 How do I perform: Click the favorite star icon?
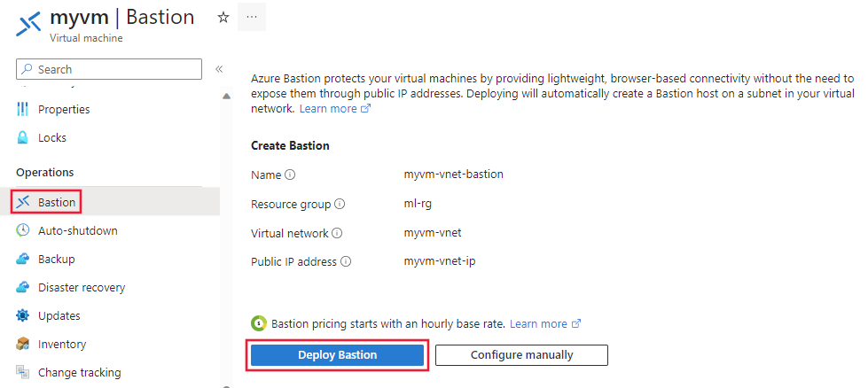click(223, 17)
